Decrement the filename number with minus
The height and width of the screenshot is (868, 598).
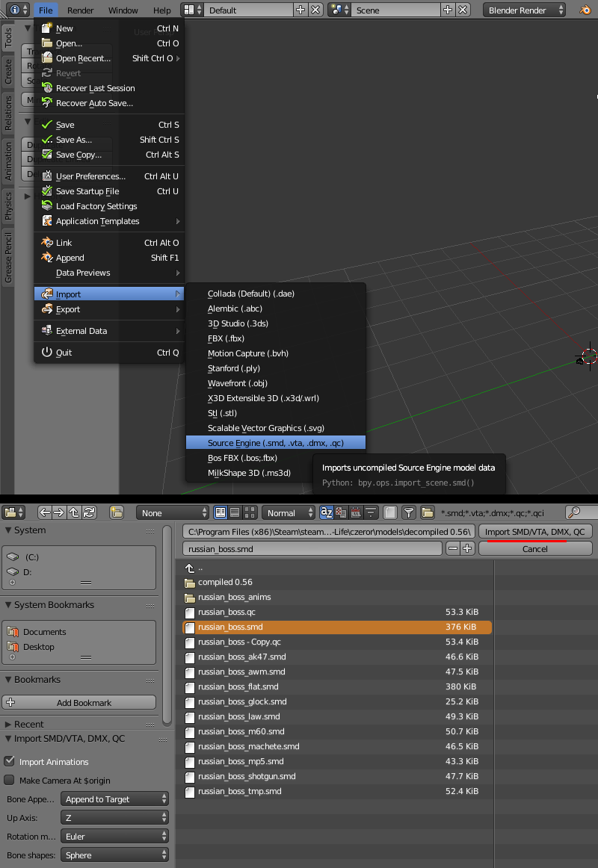[453, 548]
